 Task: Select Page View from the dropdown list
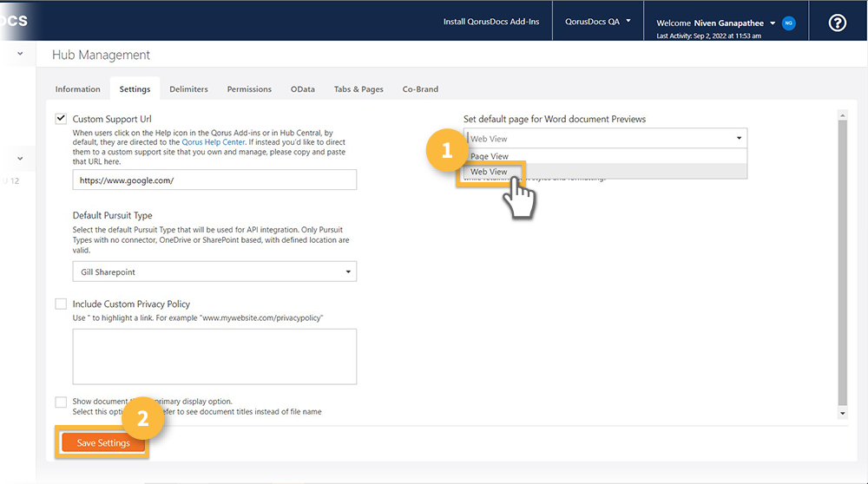[490, 157]
